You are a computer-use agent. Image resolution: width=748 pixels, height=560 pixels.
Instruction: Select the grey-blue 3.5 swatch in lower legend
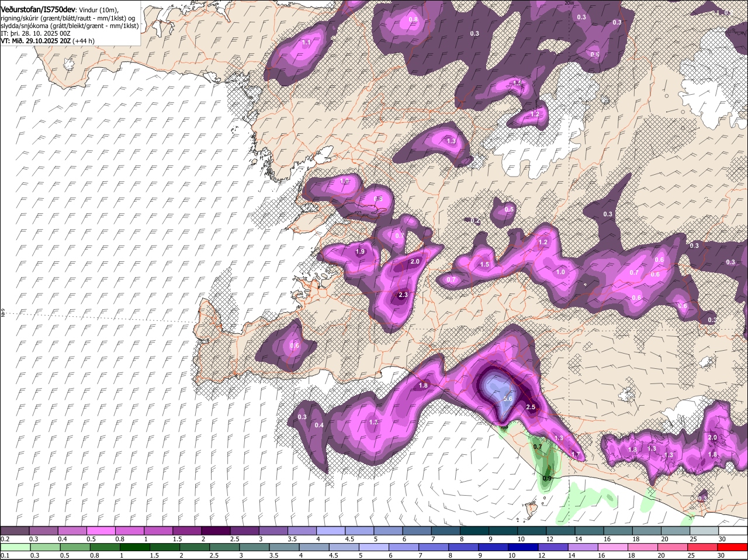(x=284, y=547)
